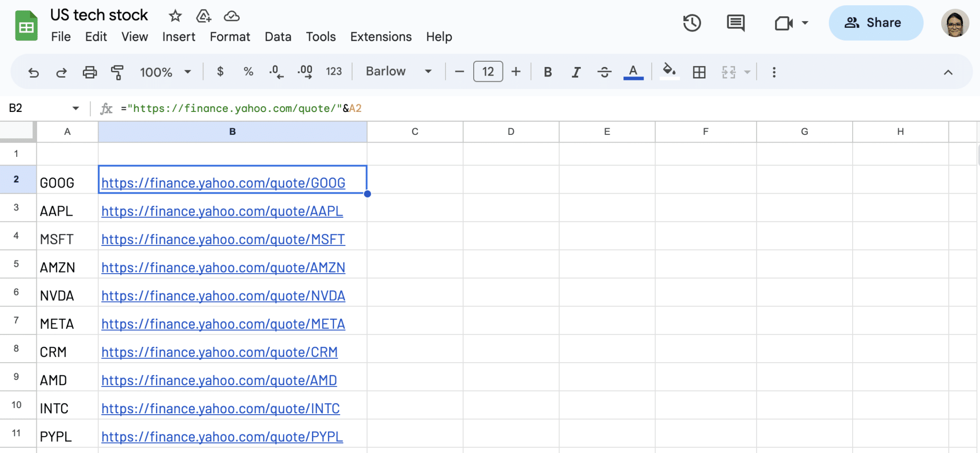Open the zoom level dropdown

165,72
